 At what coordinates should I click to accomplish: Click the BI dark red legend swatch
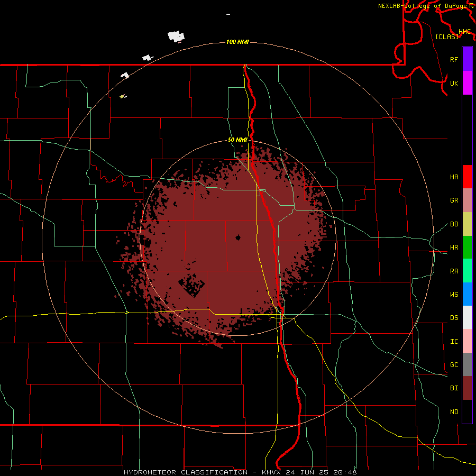tap(467, 388)
